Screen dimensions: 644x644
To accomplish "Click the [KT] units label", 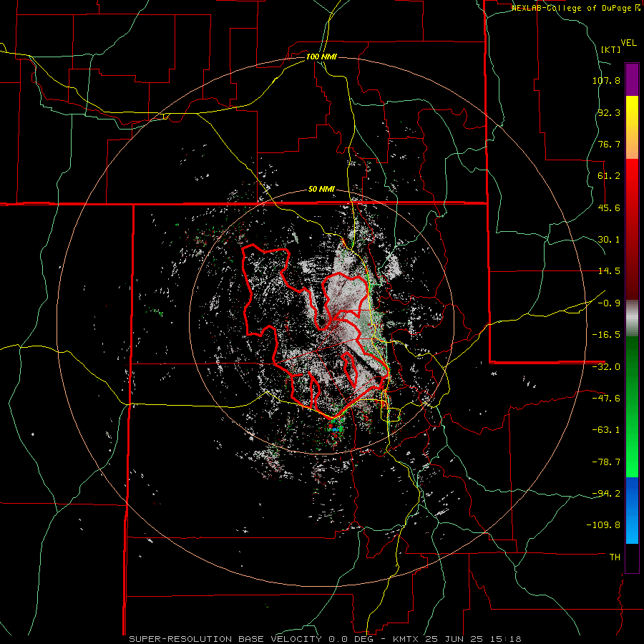I will (x=610, y=49).
